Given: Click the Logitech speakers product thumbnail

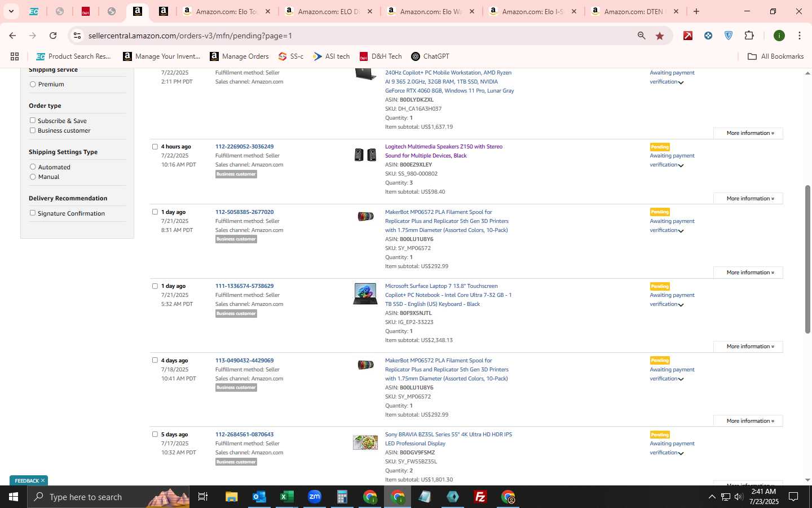Looking at the screenshot, I should [x=365, y=154].
